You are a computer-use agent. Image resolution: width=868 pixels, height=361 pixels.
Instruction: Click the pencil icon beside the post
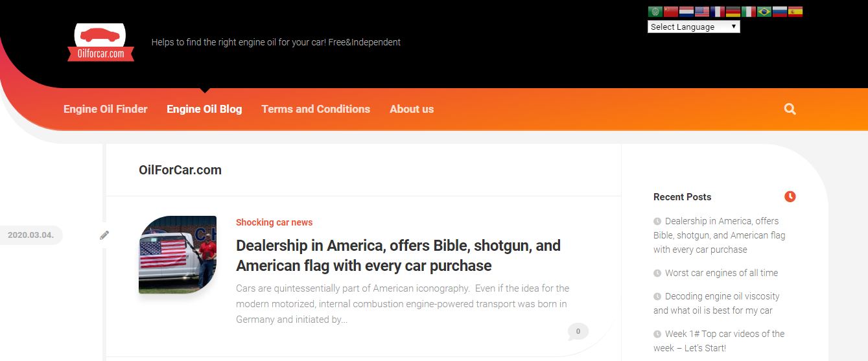[x=104, y=235]
